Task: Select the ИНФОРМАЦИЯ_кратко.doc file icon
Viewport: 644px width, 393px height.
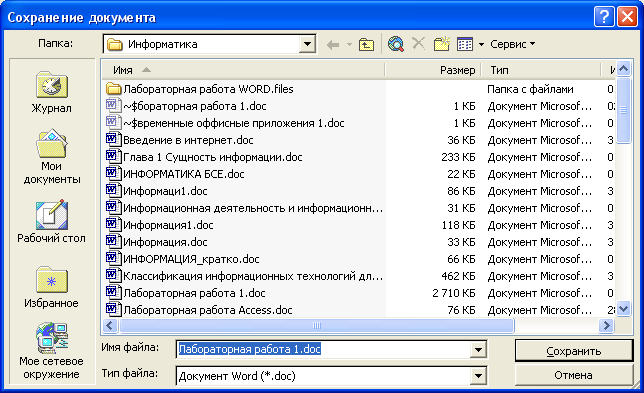Action: pos(113,259)
